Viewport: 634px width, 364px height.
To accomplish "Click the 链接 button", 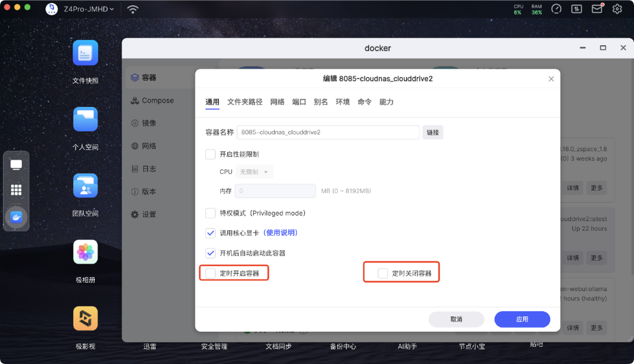I will tap(433, 132).
